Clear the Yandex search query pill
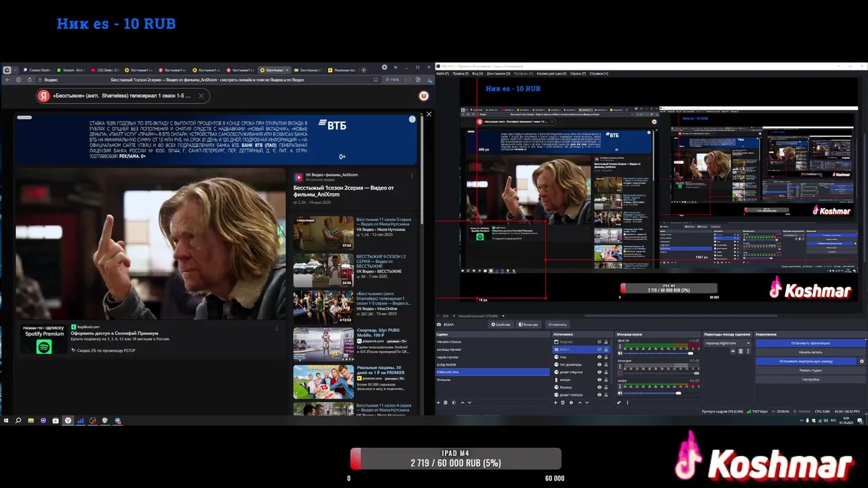This screenshot has width=868, height=488. 201,96
